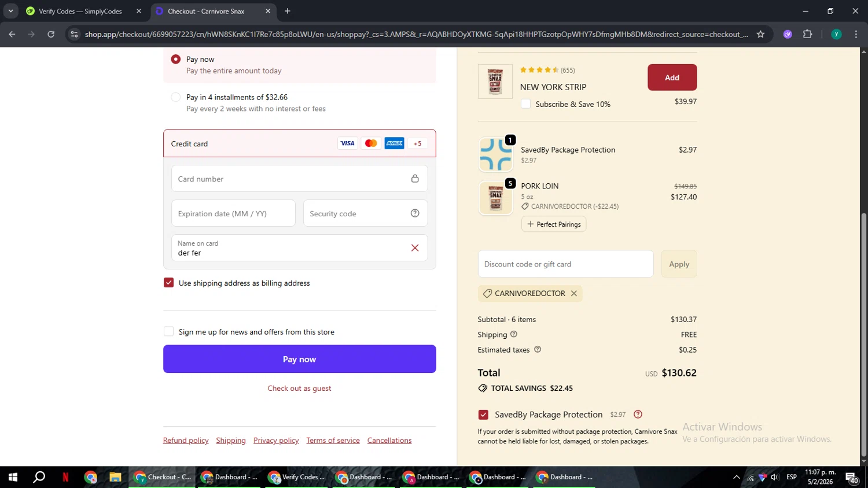Image resolution: width=868 pixels, height=488 pixels.
Task: Select Checkout - Carnivore Snax tab
Action: click(x=206, y=11)
